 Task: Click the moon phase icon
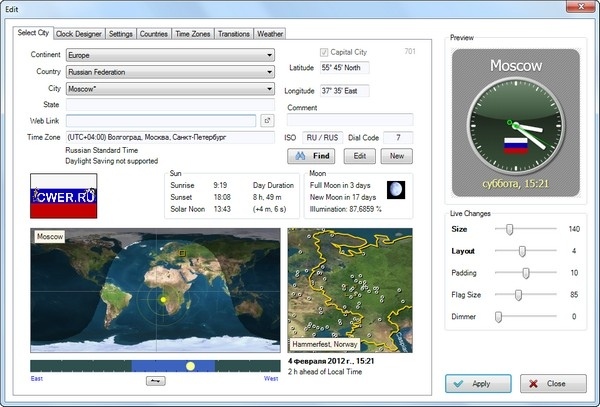click(397, 189)
